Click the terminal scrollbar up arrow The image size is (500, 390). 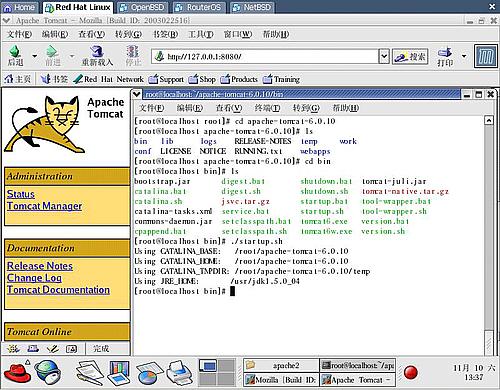pyautogui.click(x=489, y=120)
